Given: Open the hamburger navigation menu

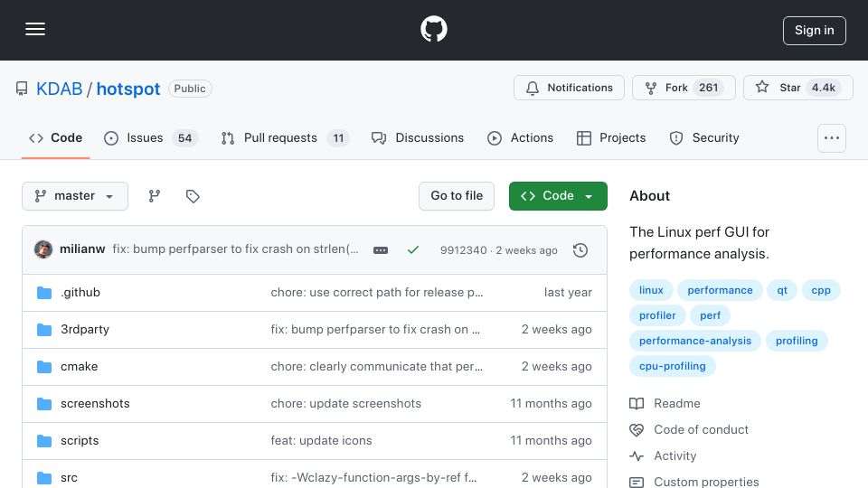Looking at the screenshot, I should [x=35, y=29].
